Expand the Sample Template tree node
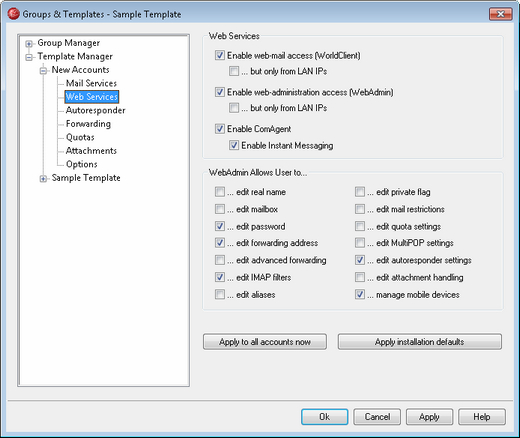 coord(43,179)
